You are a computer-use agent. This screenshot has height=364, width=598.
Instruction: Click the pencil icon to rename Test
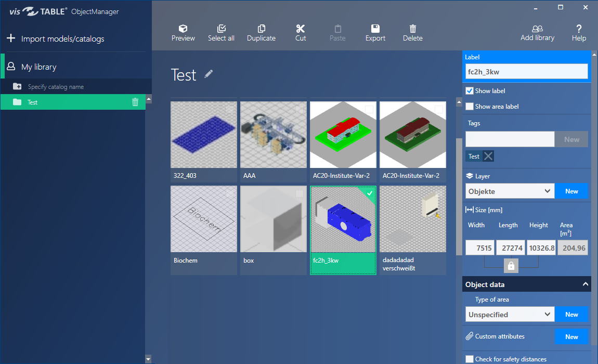(x=208, y=75)
